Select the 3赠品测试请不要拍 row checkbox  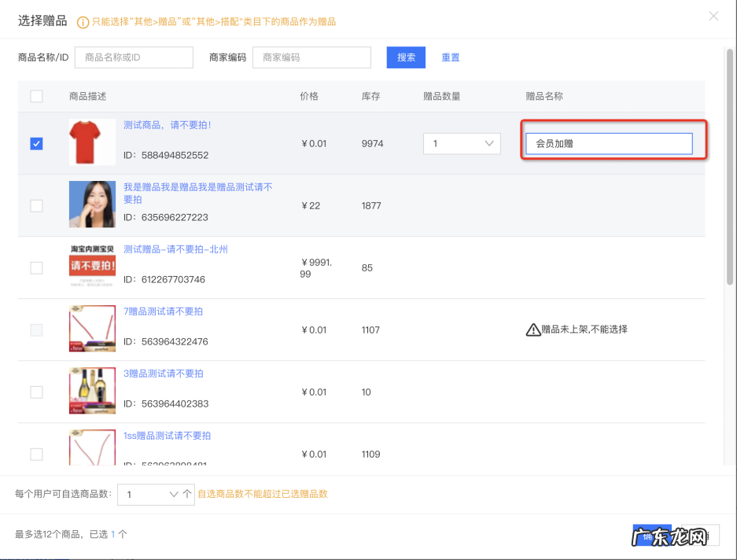pyautogui.click(x=36, y=392)
